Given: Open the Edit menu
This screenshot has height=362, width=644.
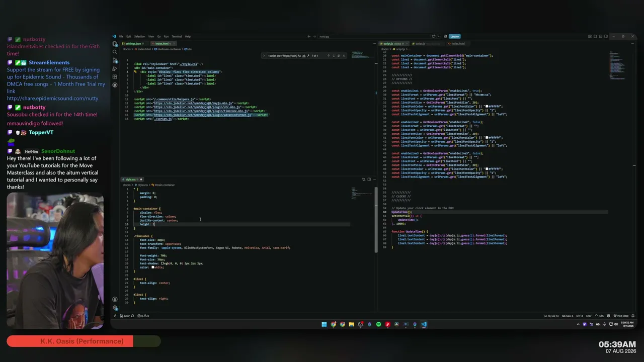Looking at the screenshot, I should (x=129, y=36).
